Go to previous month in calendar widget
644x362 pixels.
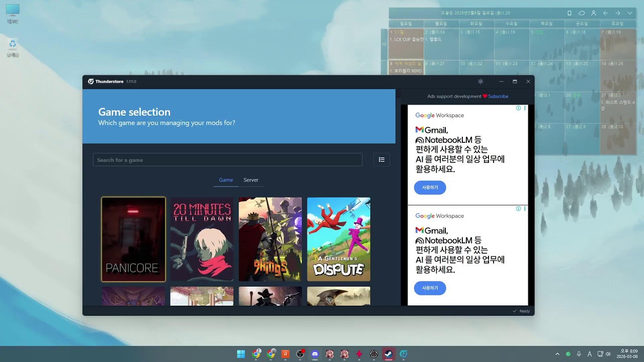606,13
